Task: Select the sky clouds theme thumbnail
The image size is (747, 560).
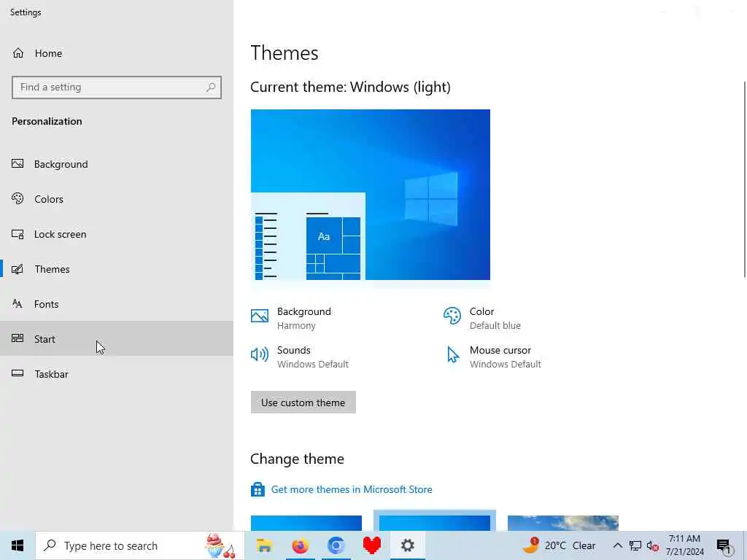Action: tap(562, 523)
